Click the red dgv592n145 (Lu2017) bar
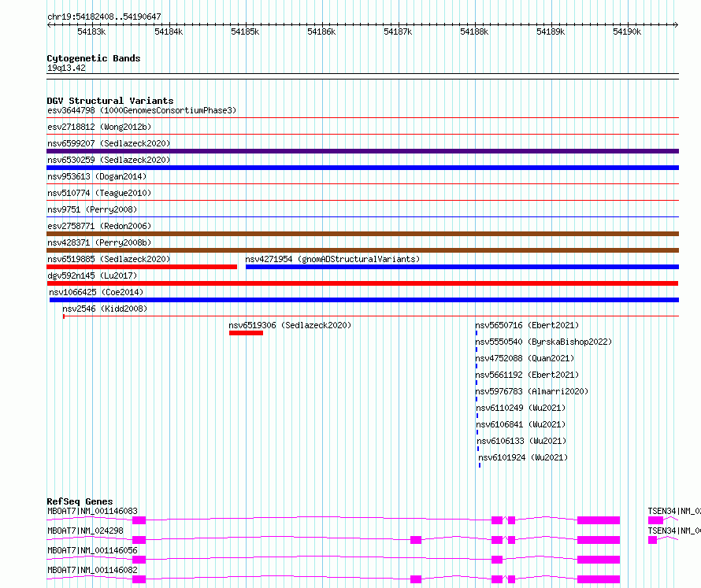This screenshot has height=588, width=701. [362, 283]
